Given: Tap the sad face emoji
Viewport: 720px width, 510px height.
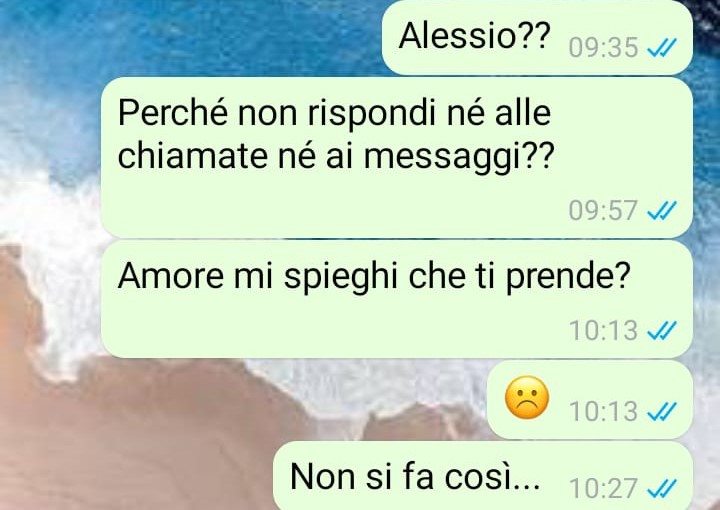Looking at the screenshot, I should (x=527, y=398).
